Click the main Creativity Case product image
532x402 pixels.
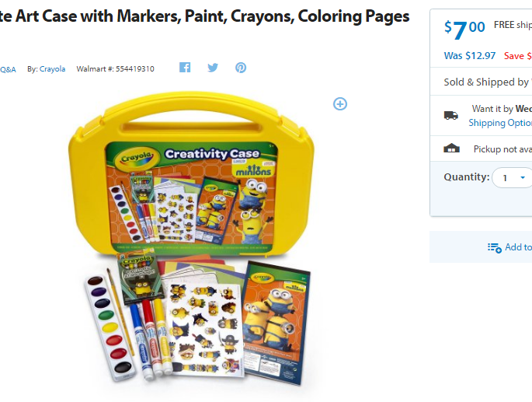pos(192,238)
